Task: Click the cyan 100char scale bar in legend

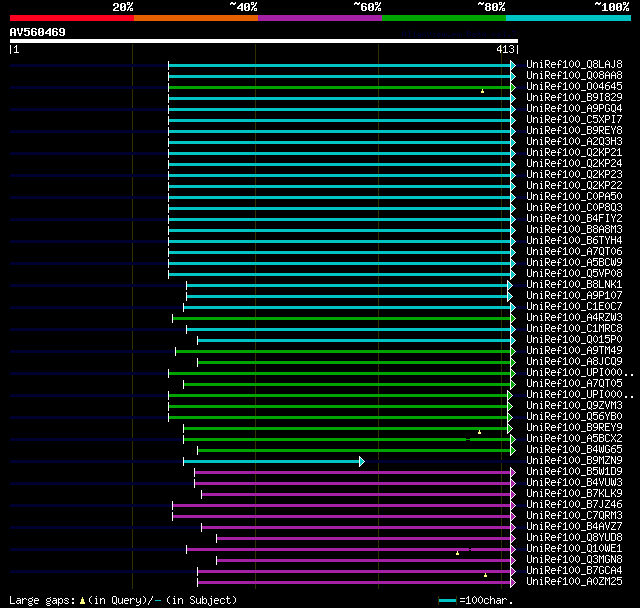Action: tap(447, 600)
